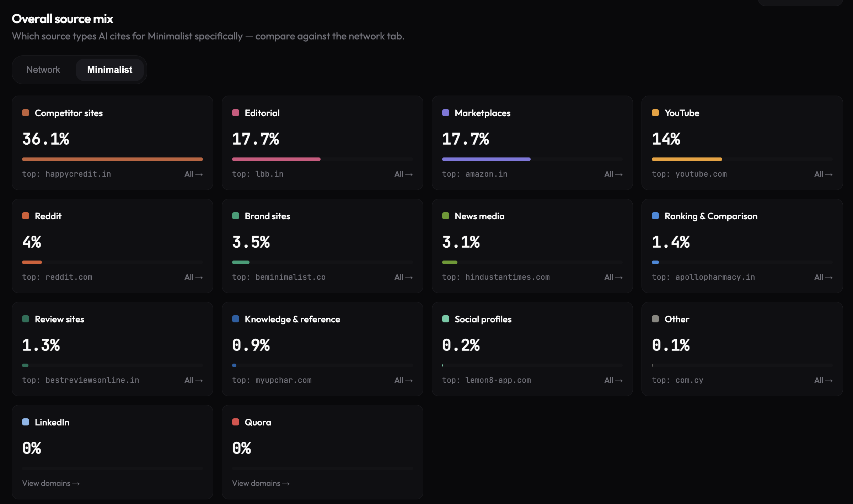This screenshot has width=853, height=504.
Task: Open All link in Editorial card
Action: 403,174
